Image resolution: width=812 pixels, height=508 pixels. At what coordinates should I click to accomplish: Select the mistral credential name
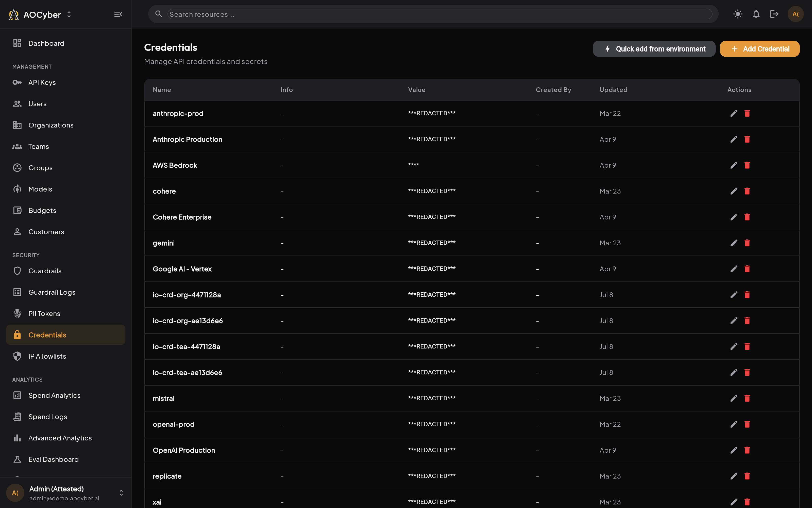163,399
